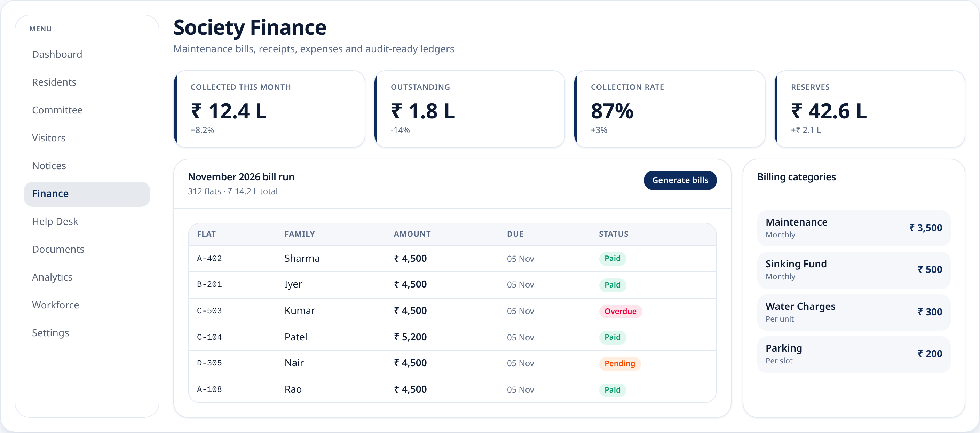Click the FAMILY column header

(x=299, y=234)
